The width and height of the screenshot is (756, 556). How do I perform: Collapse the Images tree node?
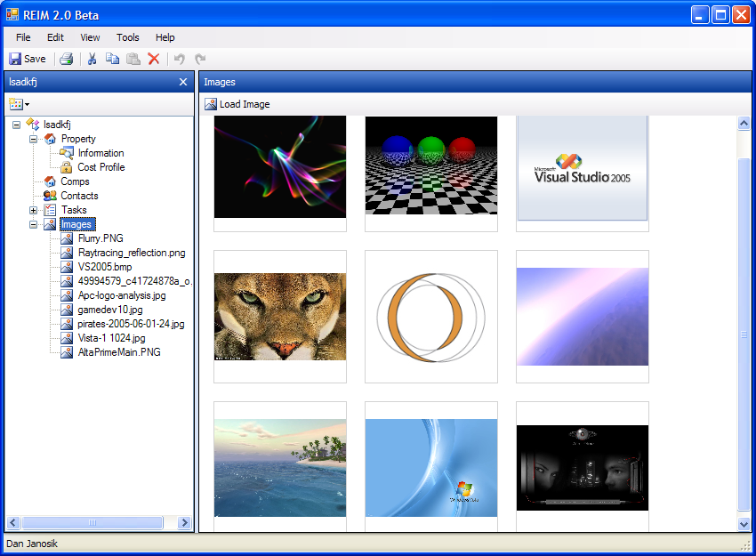(33, 225)
